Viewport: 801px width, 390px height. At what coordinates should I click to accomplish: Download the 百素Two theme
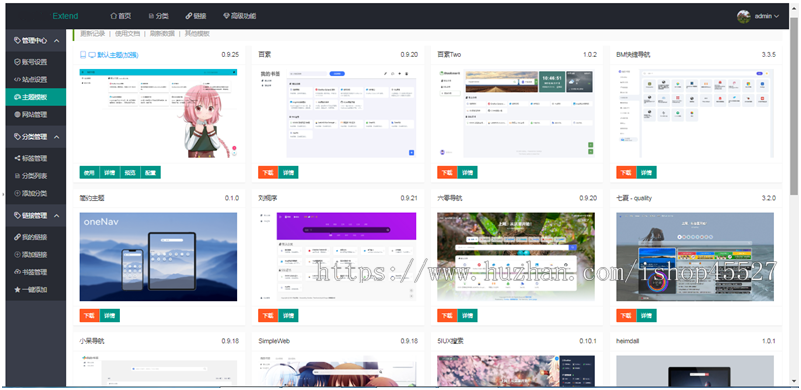click(447, 172)
